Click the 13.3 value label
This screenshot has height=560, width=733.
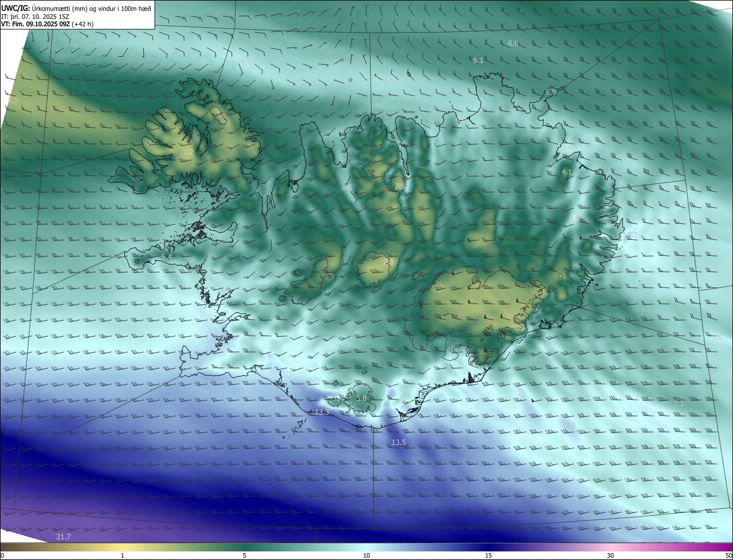pos(322,412)
